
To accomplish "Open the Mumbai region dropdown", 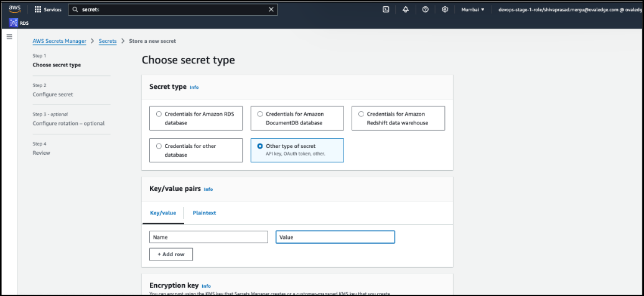I will click(472, 10).
